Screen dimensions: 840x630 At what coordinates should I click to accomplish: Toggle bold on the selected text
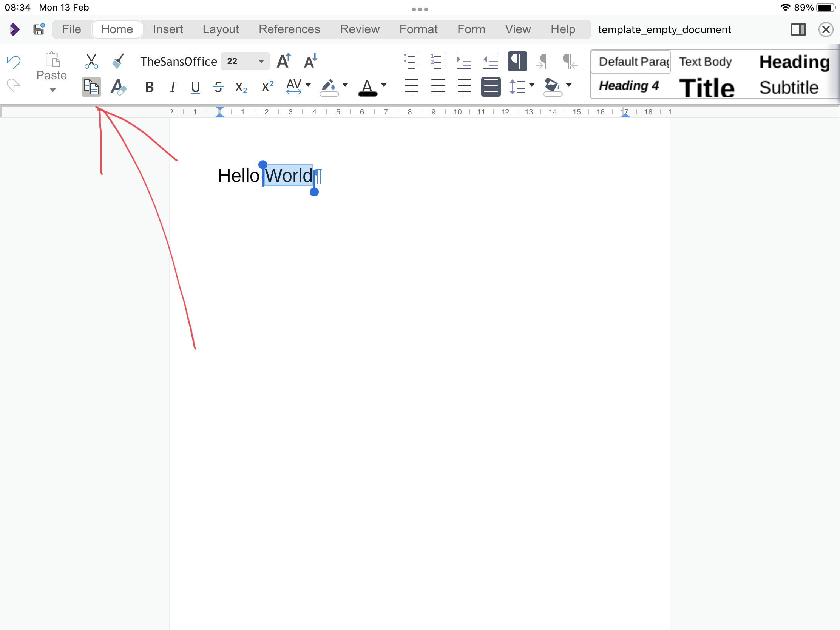tap(149, 86)
